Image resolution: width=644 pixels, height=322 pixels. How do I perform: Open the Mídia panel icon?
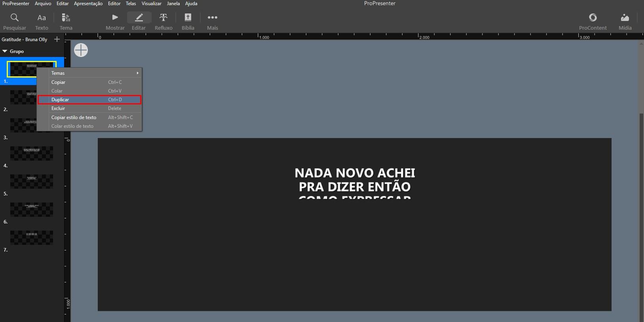tap(625, 17)
